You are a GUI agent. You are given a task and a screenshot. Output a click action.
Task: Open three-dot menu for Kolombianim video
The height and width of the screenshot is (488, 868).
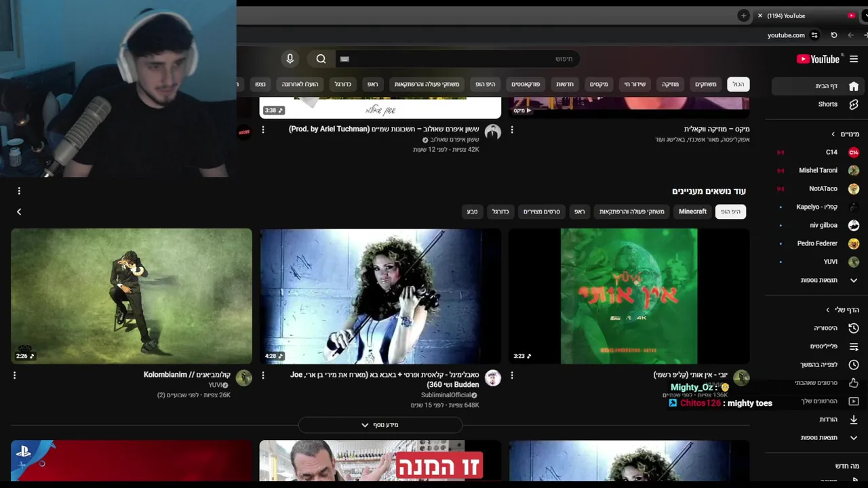pos(14,375)
